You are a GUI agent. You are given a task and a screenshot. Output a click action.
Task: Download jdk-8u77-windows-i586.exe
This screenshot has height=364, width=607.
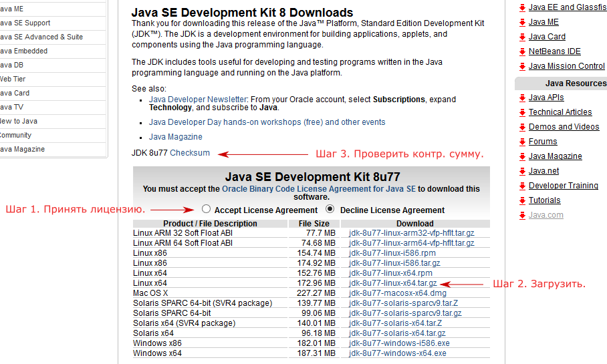point(398,343)
